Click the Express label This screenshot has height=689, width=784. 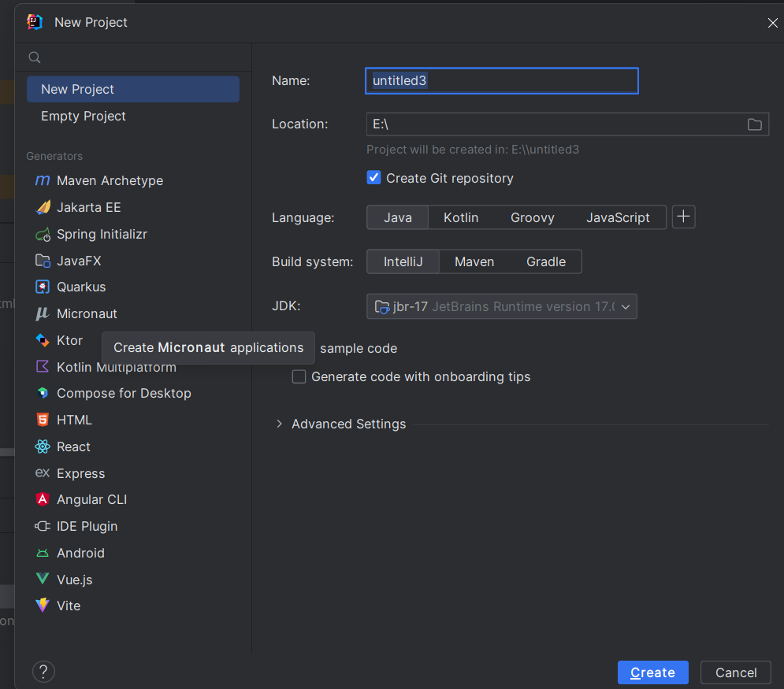(x=81, y=473)
